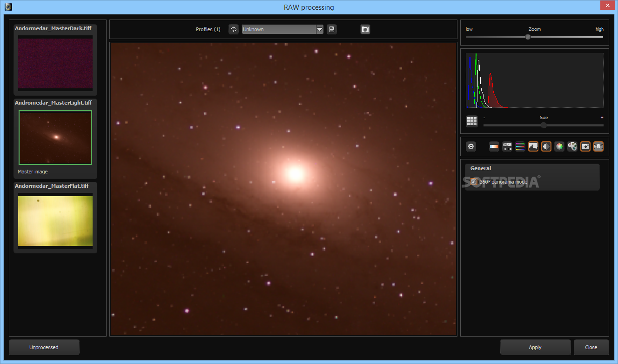The width and height of the screenshot is (618, 364).
Task: Click the General section header
Action: click(481, 168)
